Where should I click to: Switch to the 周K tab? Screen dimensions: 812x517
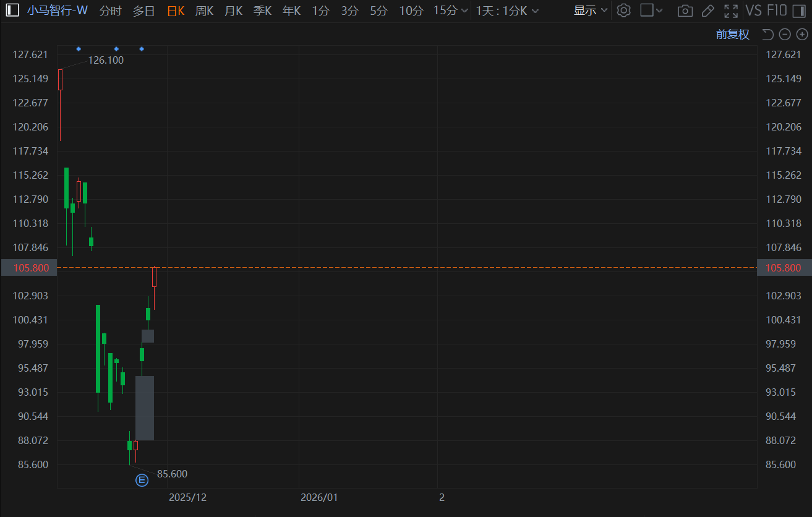(204, 11)
